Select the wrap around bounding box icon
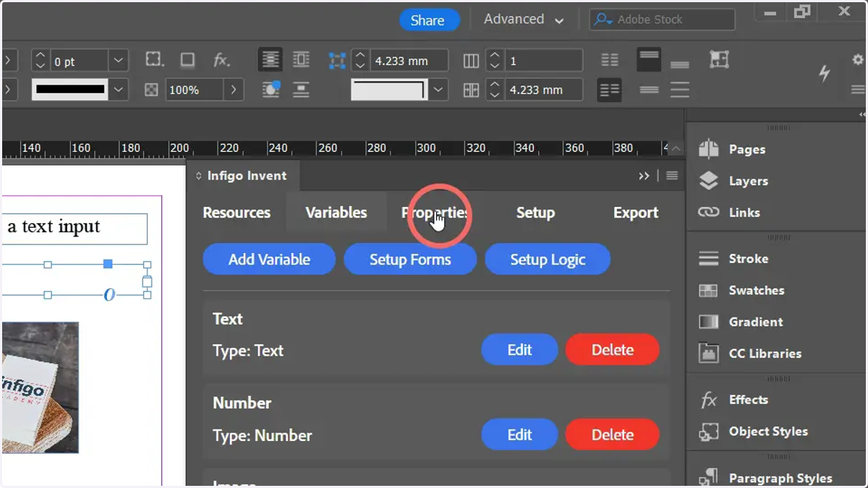 [301, 60]
